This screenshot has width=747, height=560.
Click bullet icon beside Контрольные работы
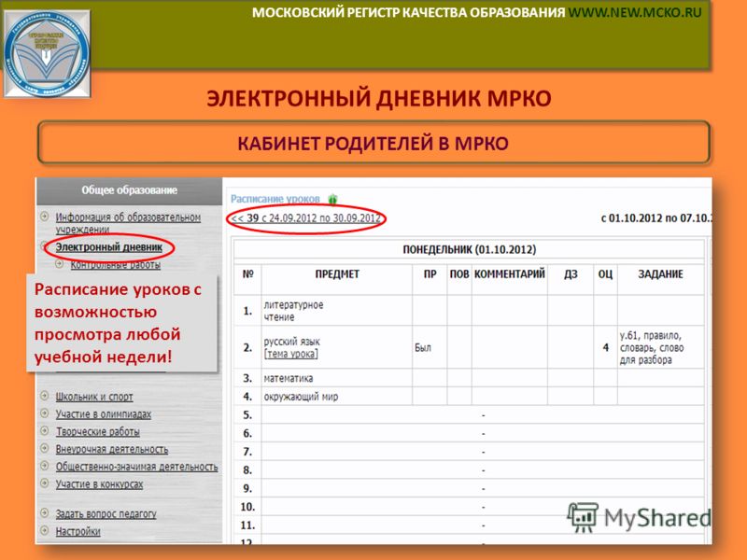tap(59, 264)
